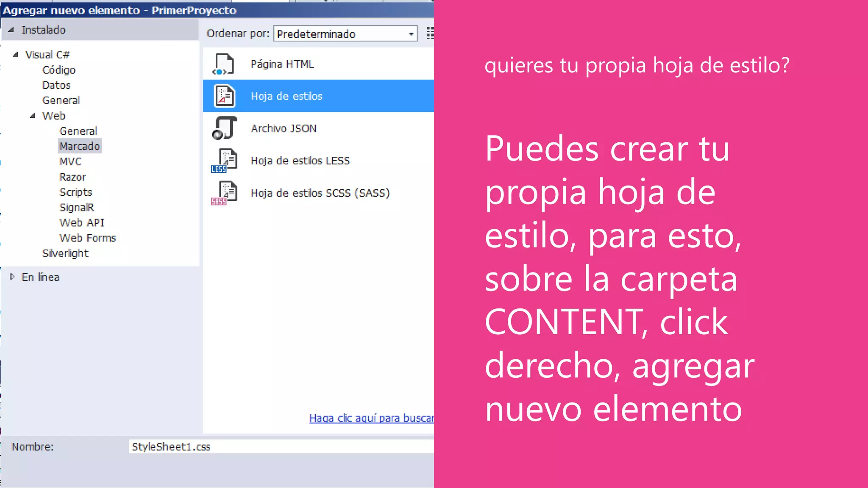Select the Silverlight category
The image size is (868, 488).
(65, 253)
